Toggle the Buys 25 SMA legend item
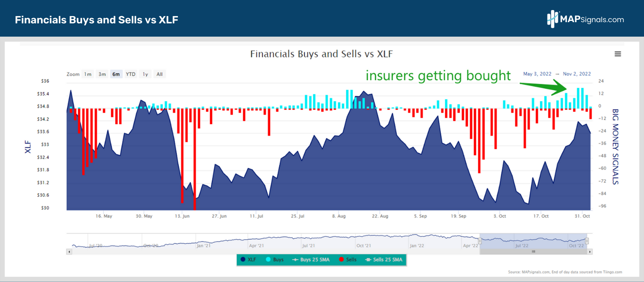The width and height of the screenshot is (644, 282). click(311, 259)
